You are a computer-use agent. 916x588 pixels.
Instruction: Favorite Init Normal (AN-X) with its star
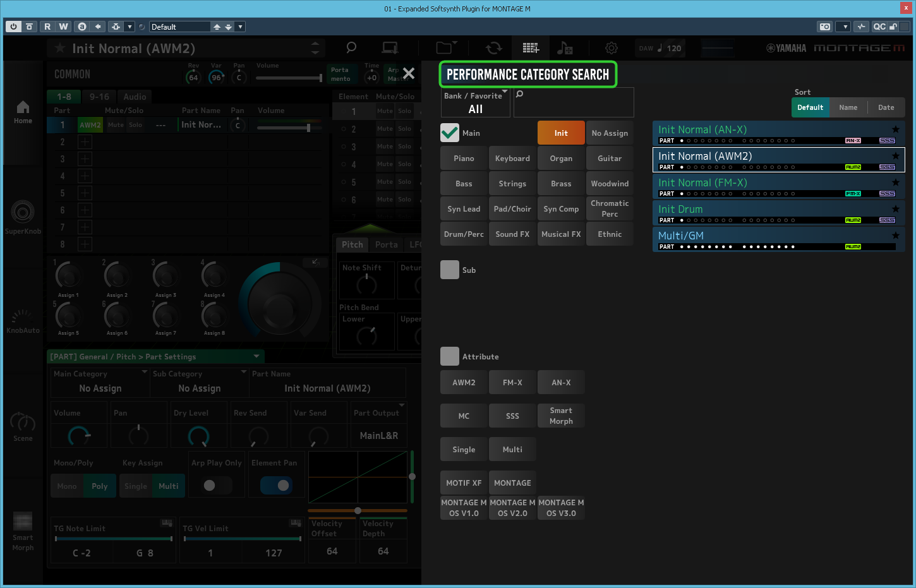(895, 129)
